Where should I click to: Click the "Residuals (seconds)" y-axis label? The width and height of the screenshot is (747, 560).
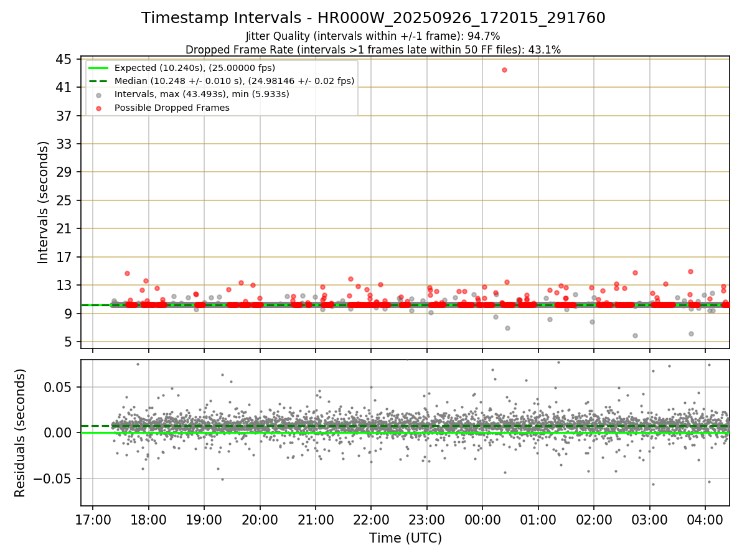(x=21, y=433)
